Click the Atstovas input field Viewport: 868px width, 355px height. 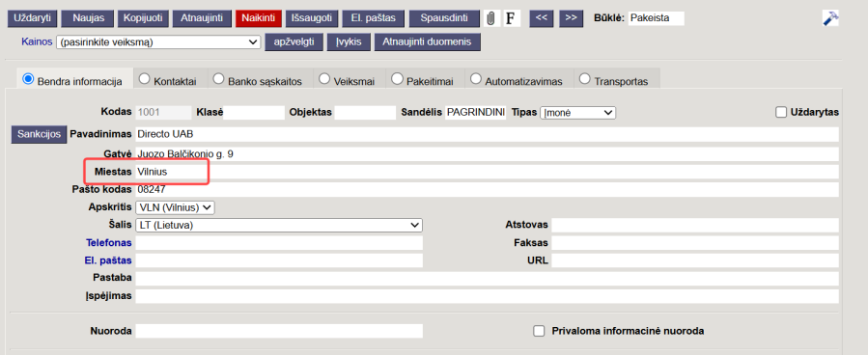[x=695, y=225]
